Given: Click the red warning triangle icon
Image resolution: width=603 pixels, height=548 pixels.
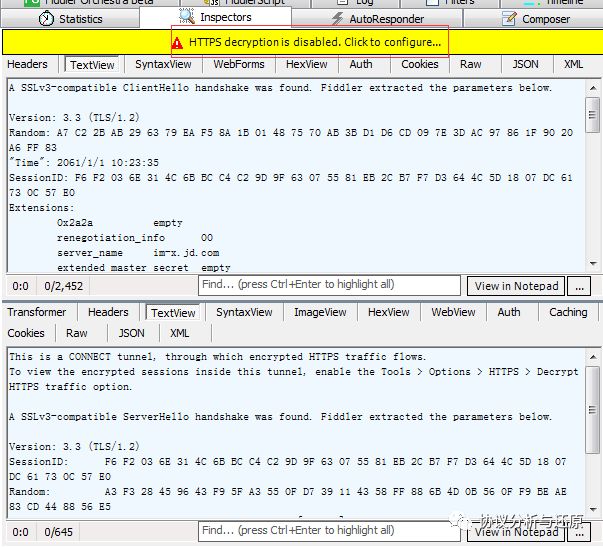Looking at the screenshot, I should click(x=177, y=43).
